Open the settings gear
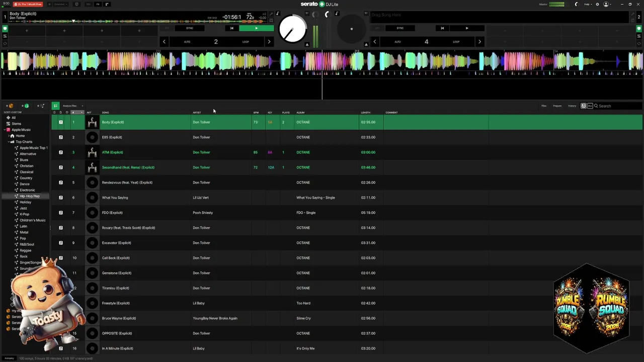 click(x=597, y=4)
